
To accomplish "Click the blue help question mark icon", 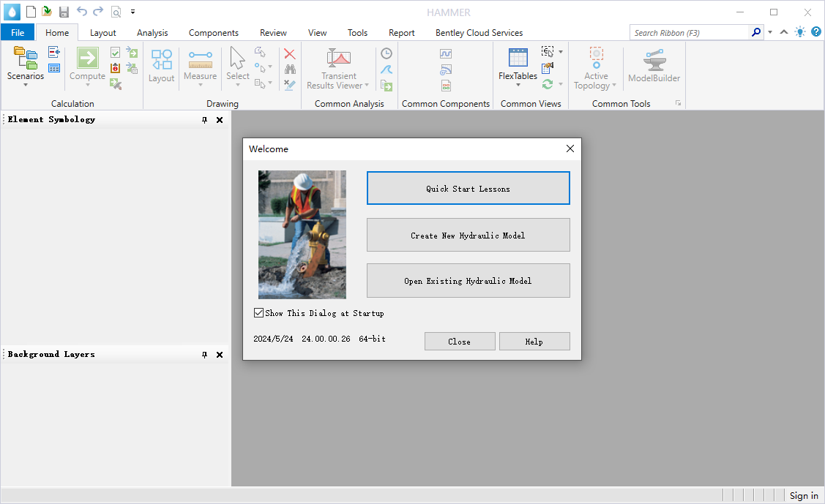I will 816,32.
